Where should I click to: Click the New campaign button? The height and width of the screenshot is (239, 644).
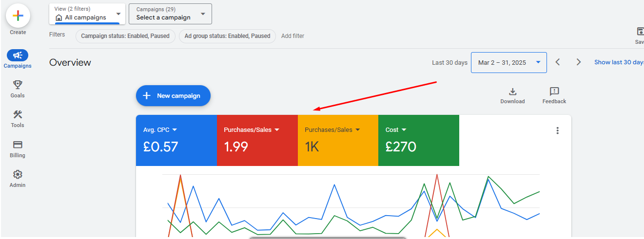click(173, 96)
